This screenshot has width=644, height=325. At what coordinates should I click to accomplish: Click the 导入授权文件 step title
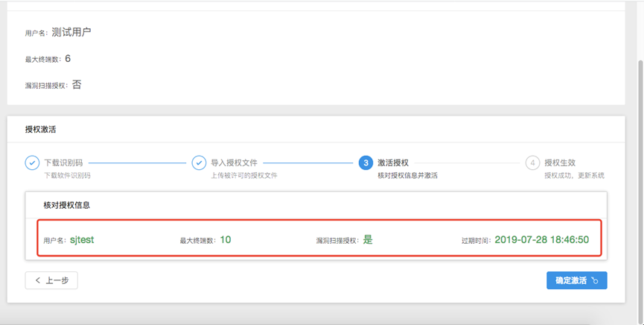coord(234,163)
